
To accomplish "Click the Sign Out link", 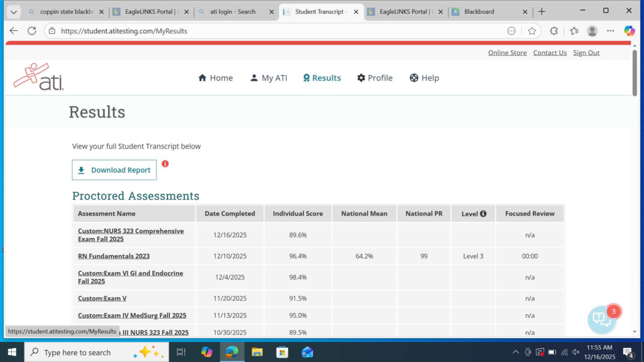I will tap(586, 53).
